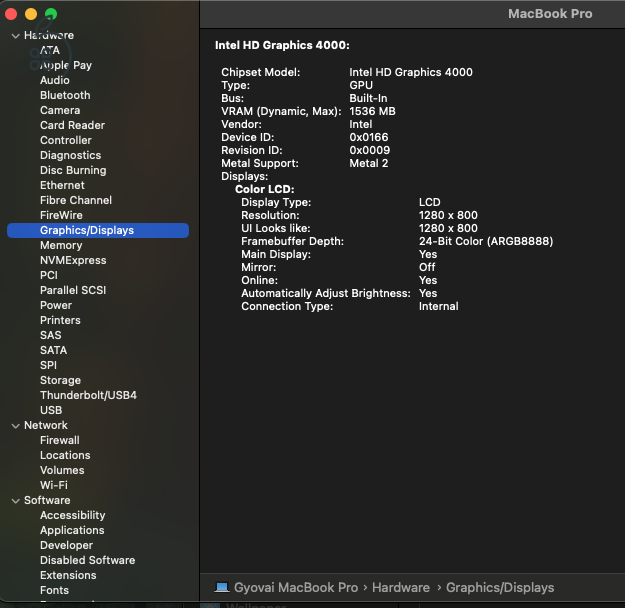Image resolution: width=625 pixels, height=608 pixels.
Task: Select ATA in the sidebar
Action: point(50,50)
